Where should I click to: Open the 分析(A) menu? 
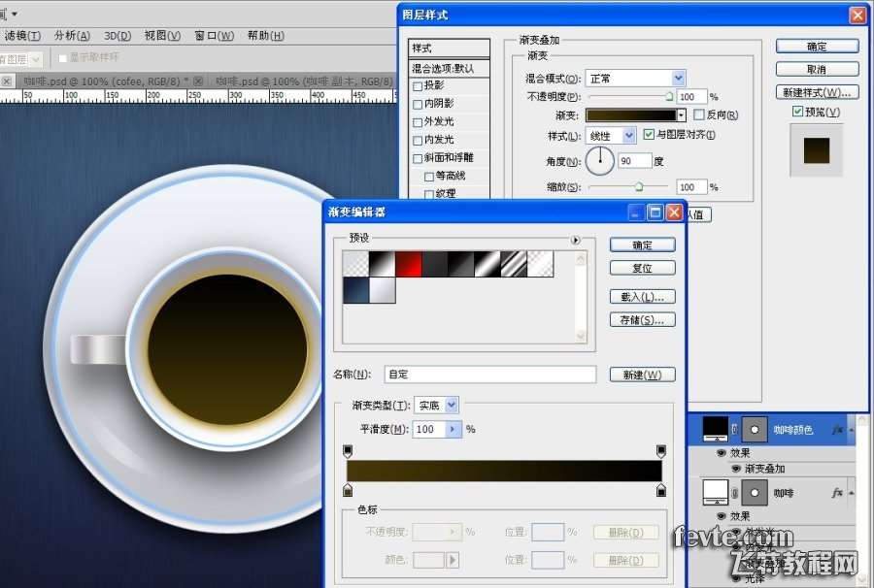72,36
